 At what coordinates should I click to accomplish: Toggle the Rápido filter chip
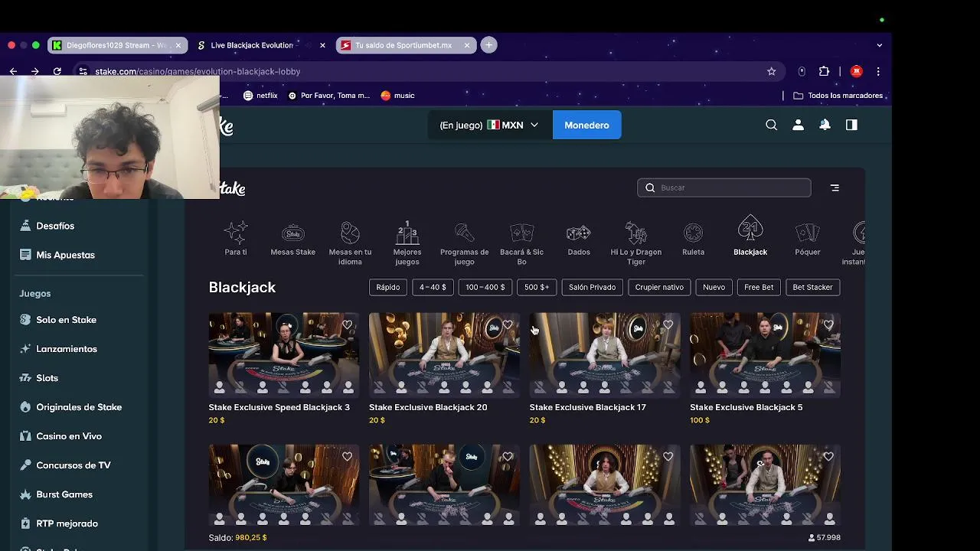point(388,287)
